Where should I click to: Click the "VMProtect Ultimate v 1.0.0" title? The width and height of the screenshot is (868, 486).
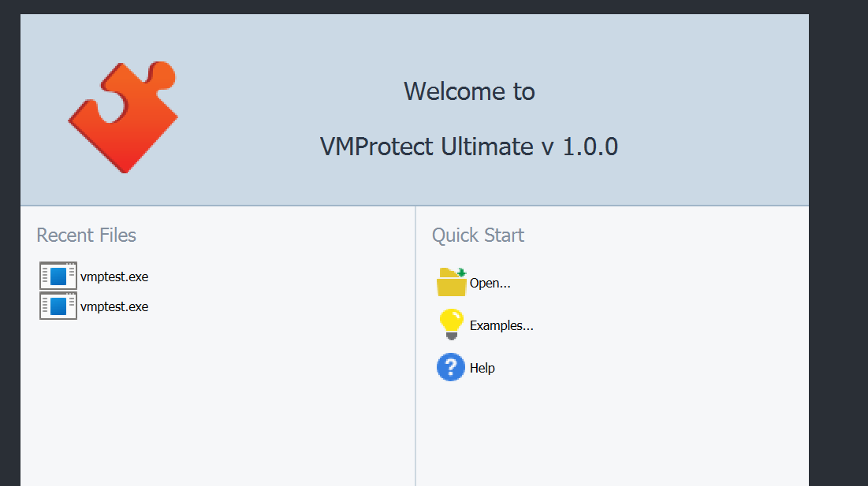[x=469, y=147]
